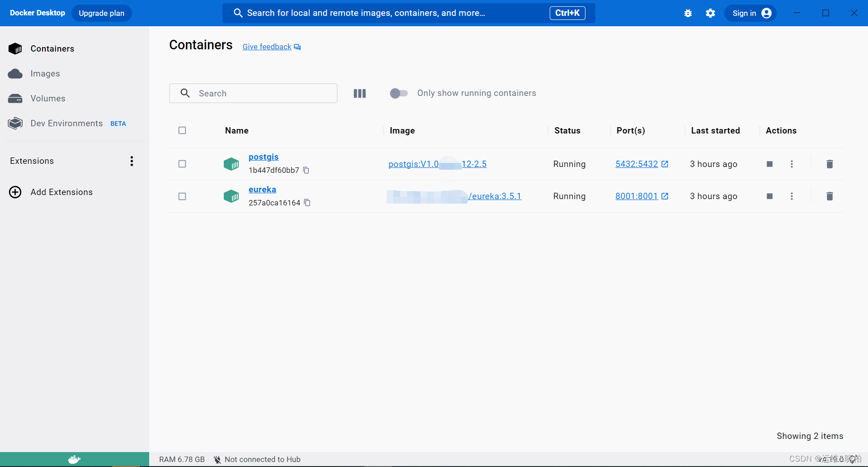Click the Port(s) column header
The height and width of the screenshot is (467, 868).
(631, 130)
